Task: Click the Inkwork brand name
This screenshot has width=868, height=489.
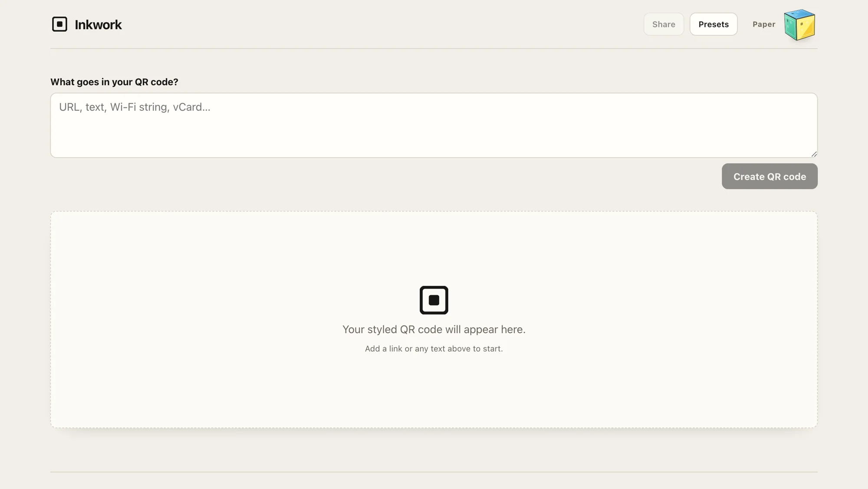Action: (x=98, y=25)
